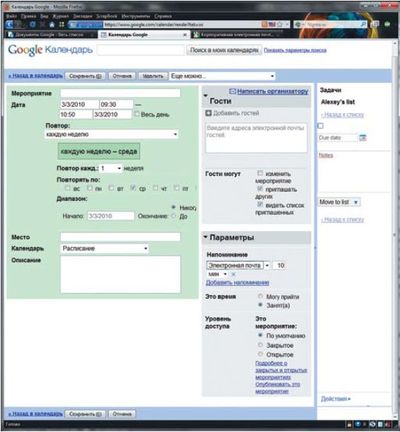Open the Due date calendar picker icon
Image resolution: width=400 pixels, height=432 pixels.
coord(363,137)
